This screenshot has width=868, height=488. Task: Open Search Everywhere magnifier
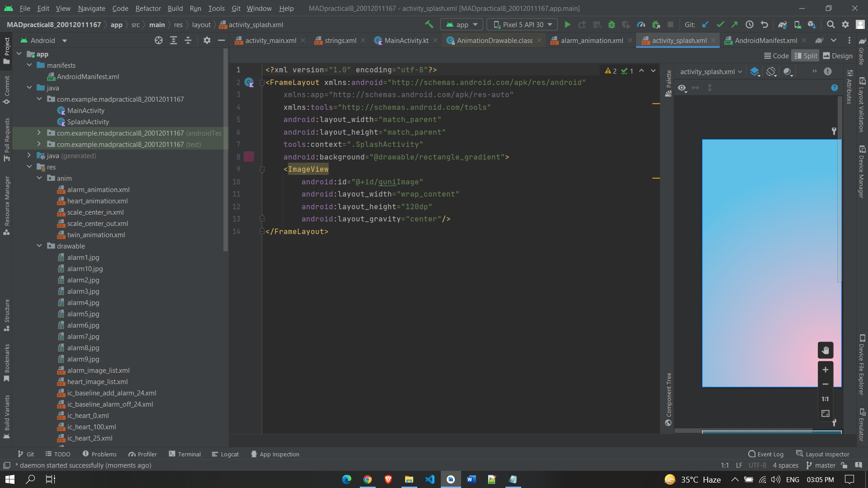point(831,24)
